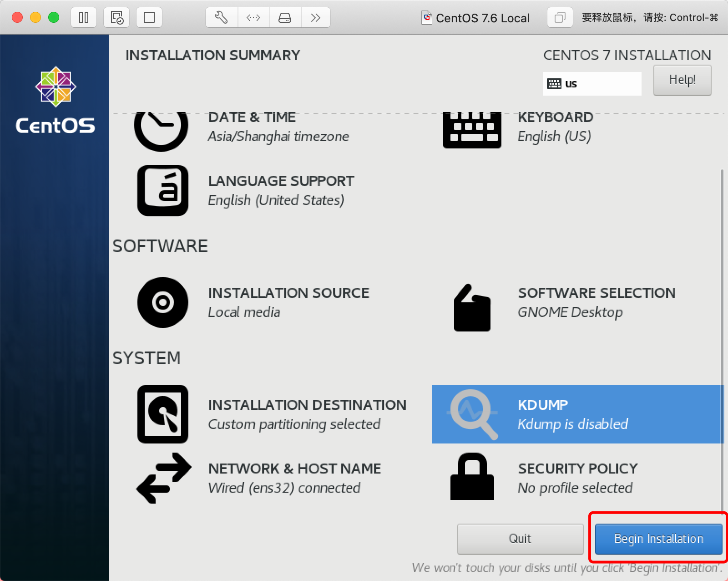Close the VM window with red button

pyautogui.click(x=17, y=17)
